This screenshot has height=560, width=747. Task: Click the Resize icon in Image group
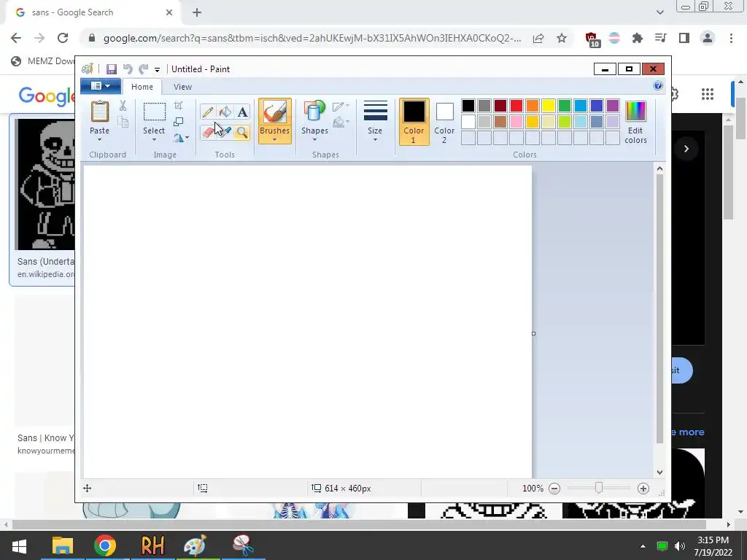coord(179,122)
